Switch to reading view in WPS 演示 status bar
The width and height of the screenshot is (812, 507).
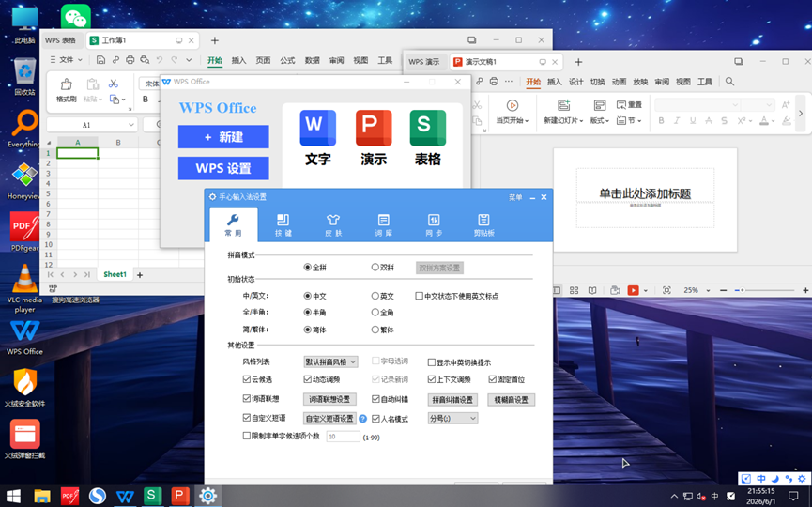(x=592, y=290)
